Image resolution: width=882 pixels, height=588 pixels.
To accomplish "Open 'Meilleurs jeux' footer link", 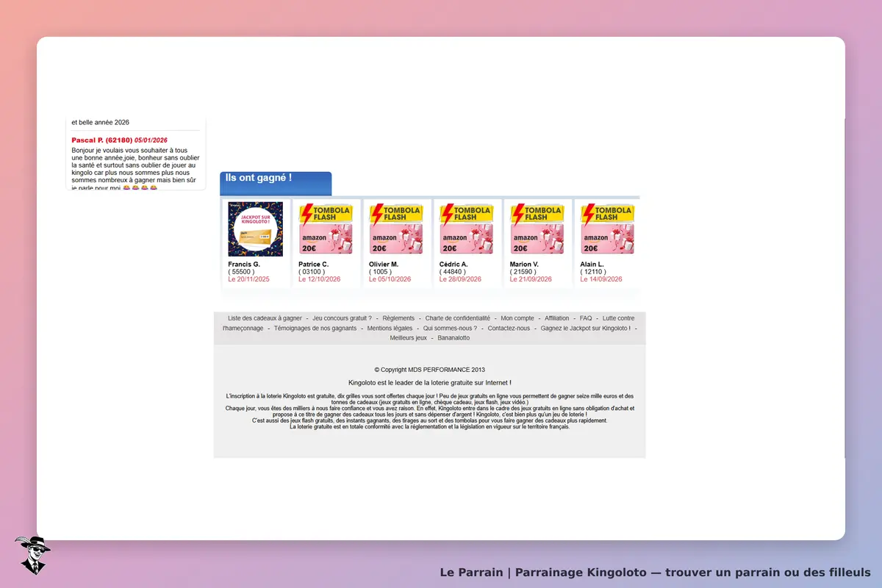I will click(408, 338).
